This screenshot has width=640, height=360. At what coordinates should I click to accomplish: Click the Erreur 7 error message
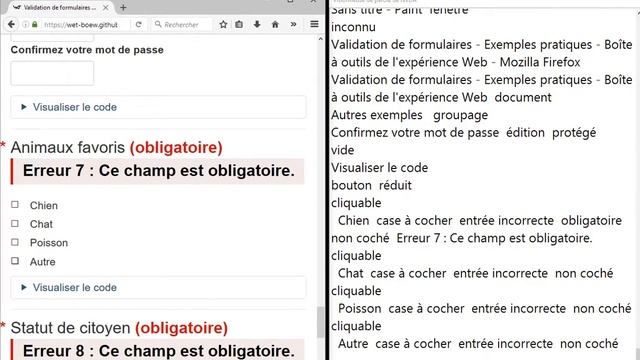pyautogui.click(x=158, y=171)
